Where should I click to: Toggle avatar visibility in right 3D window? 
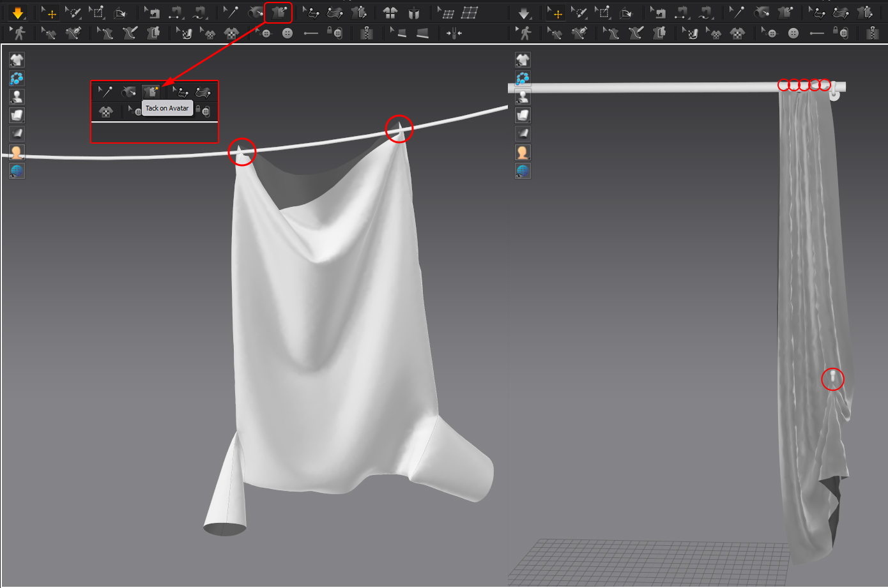click(x=523, y=97)
